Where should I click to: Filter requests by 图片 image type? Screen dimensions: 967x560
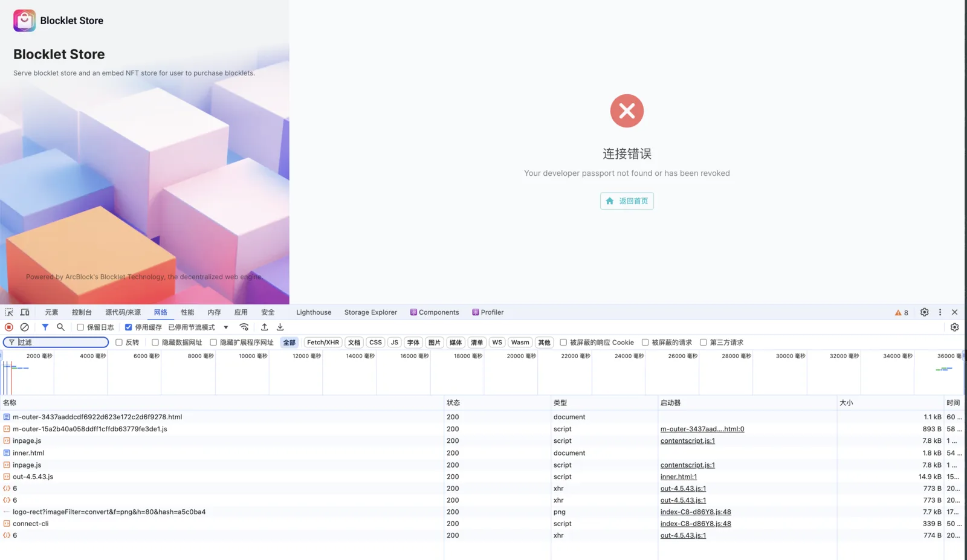tap(435, 343)
